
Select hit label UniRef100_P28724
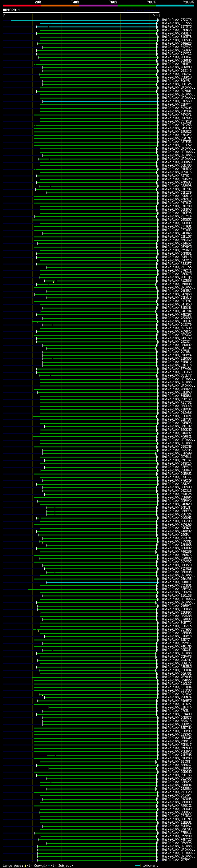coord(177,515)
